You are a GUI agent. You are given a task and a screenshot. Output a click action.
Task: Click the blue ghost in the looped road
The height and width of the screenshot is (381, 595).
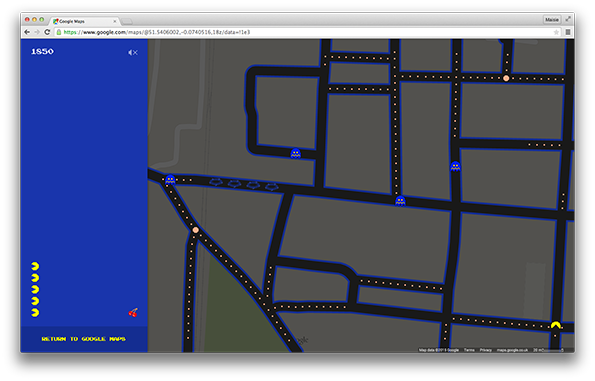(296, 153)
